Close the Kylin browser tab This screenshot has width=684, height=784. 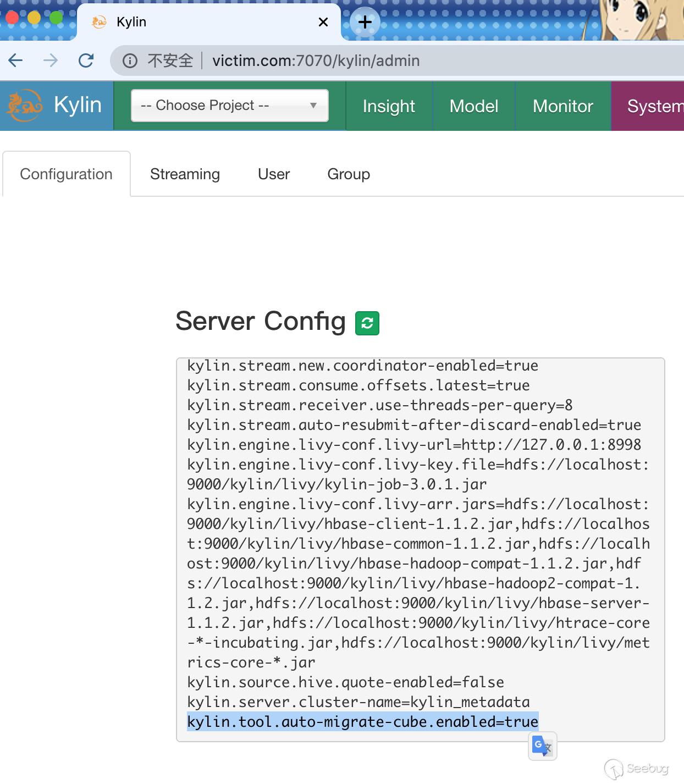point(323,22)
